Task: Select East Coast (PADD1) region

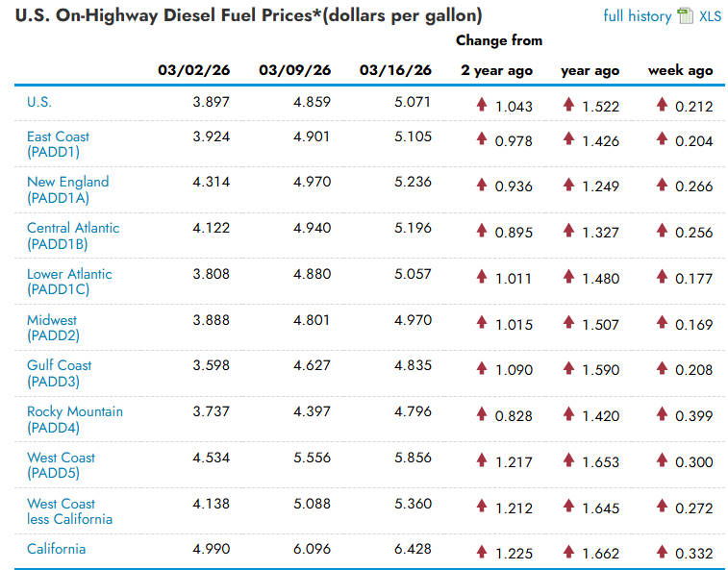Action: [x=58, y=143]
